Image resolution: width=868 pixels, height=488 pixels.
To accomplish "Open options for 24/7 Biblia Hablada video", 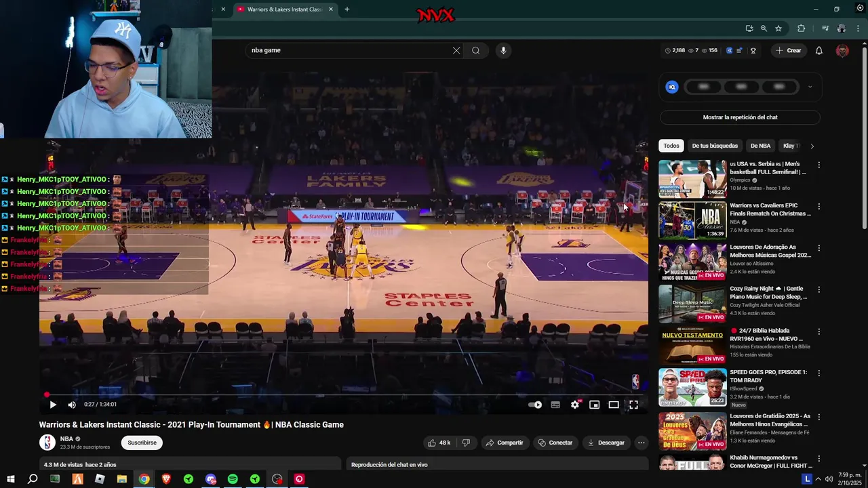I will (818, 331).
